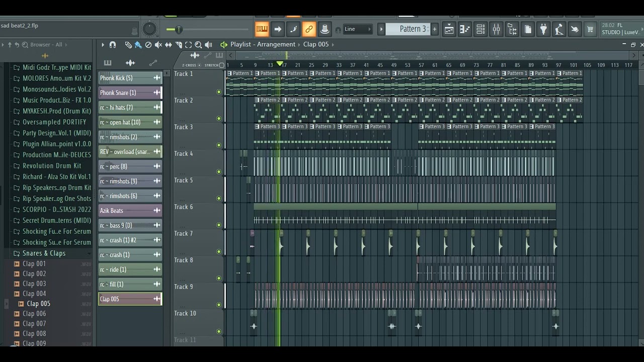
Task: Select Clap 001 sample in browser
Action: click(x=34, y=264)
